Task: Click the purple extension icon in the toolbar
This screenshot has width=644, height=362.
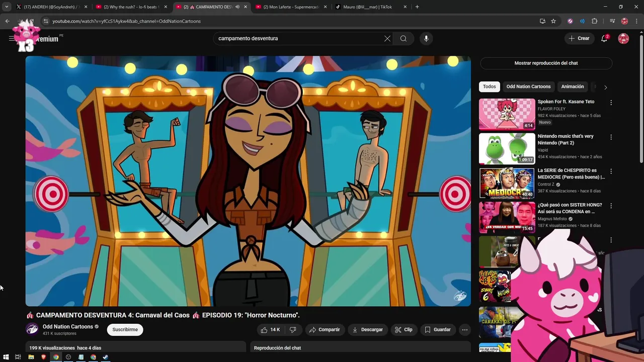Action: point(570,21)
